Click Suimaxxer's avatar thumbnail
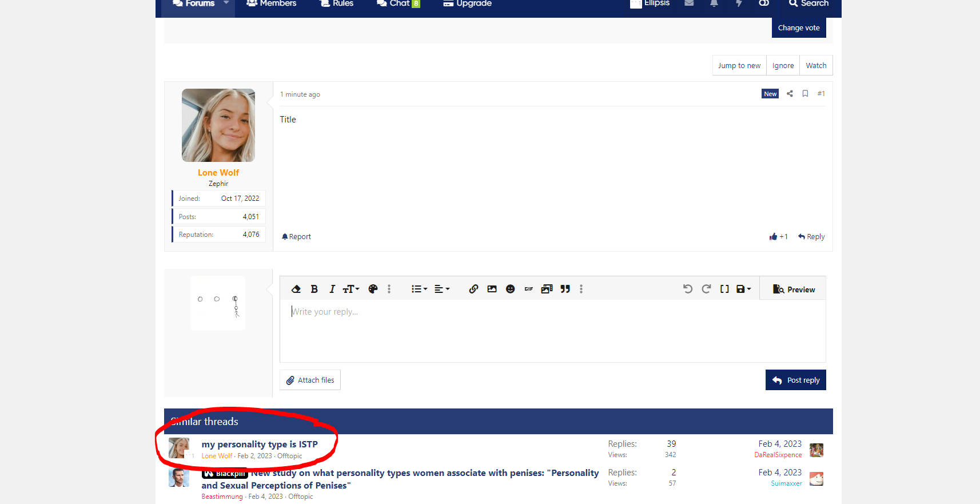 [x=816, y=478]
